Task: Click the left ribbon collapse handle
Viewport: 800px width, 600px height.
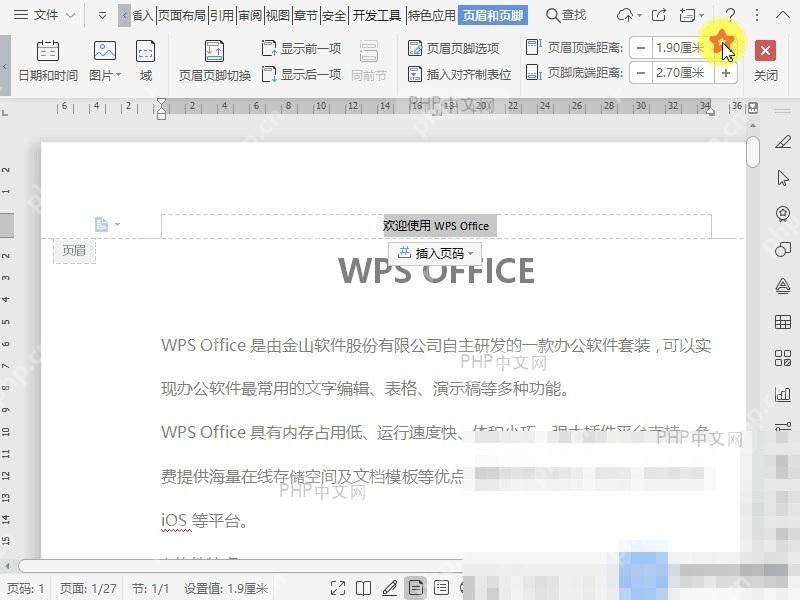Action: point(5,65)
